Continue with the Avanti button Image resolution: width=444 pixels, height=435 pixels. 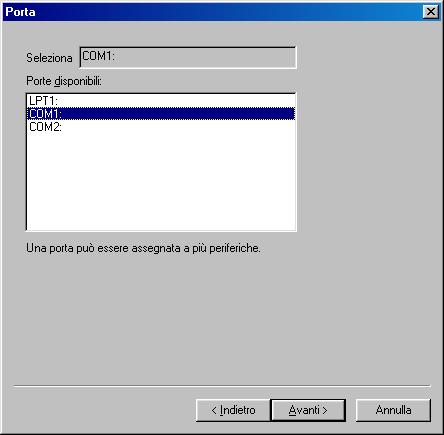click(308, 410)
